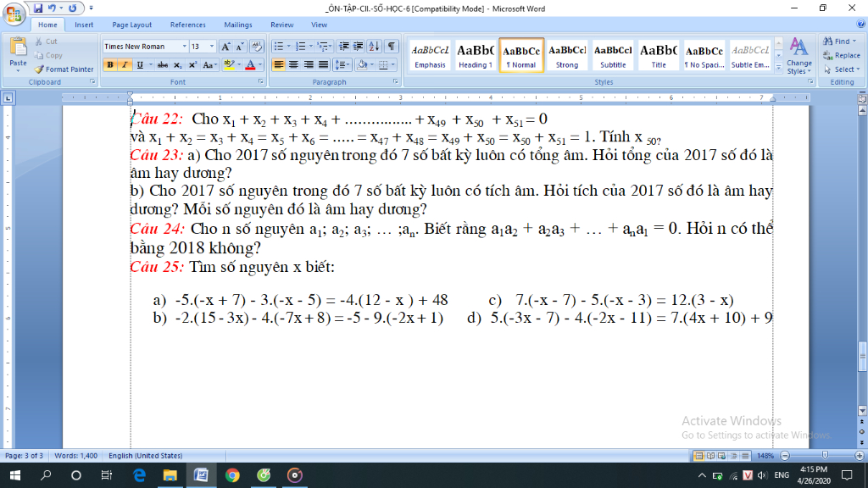868x488 pixels.
Task: Click the Change Styles button
Action: point(798,56)
